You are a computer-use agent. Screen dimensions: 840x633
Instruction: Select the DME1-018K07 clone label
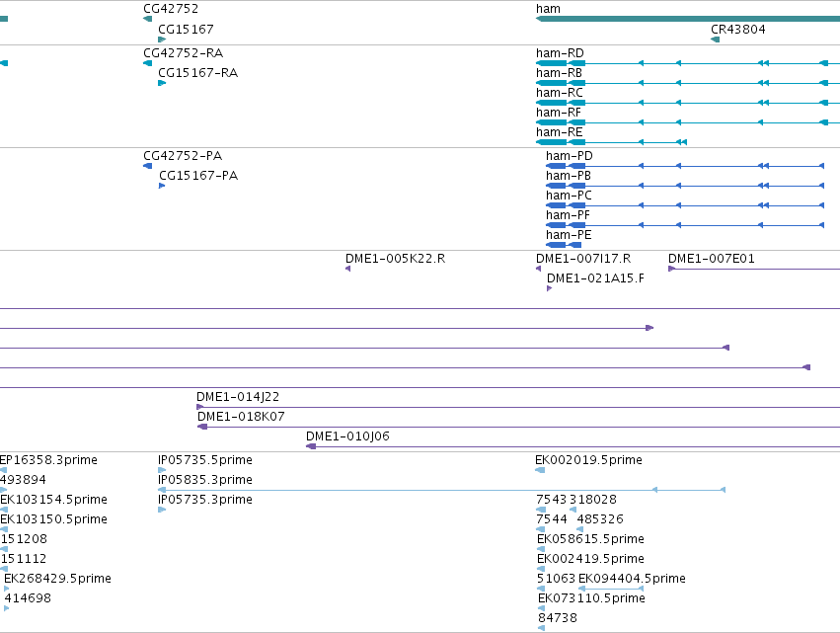tap(241, 417)
